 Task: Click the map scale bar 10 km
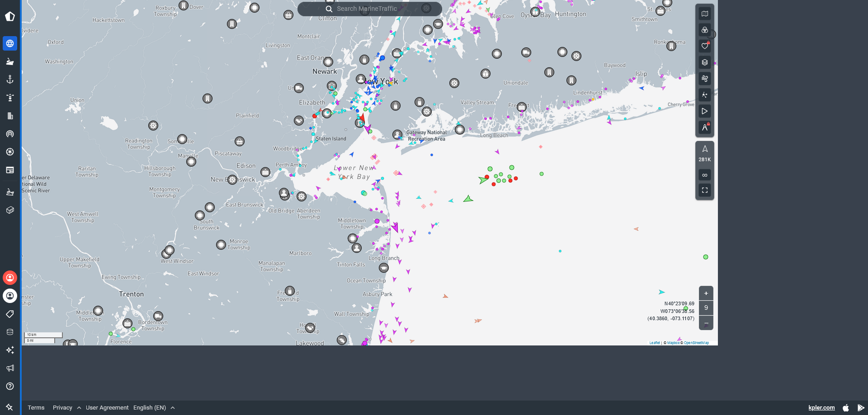coord(44,335)
